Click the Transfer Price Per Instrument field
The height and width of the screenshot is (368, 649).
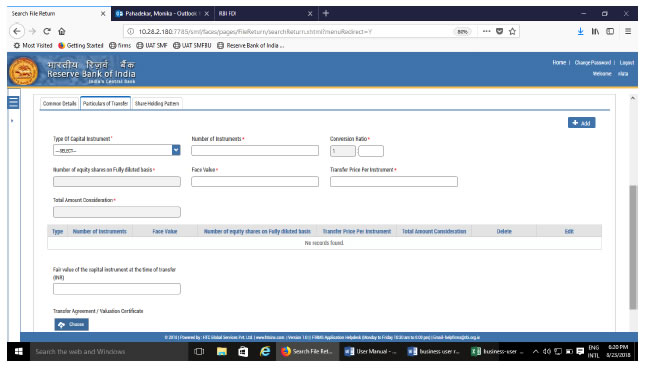point(394,181)
